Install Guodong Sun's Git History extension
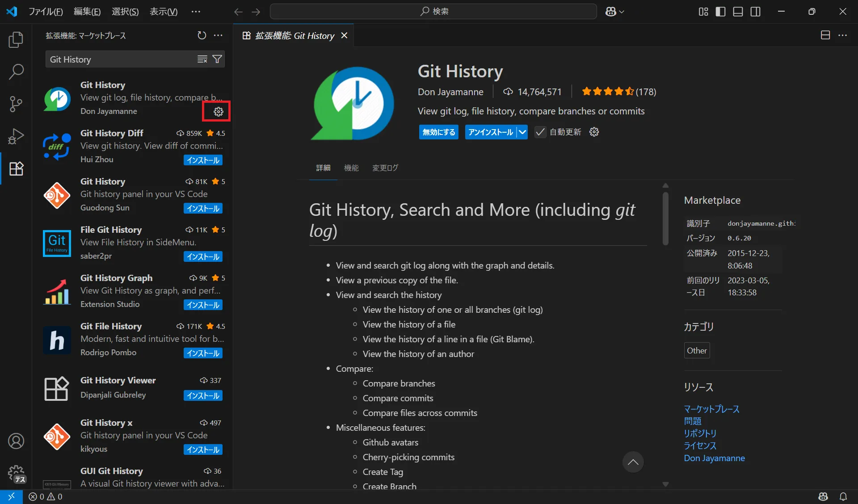 tap(203, 208)
